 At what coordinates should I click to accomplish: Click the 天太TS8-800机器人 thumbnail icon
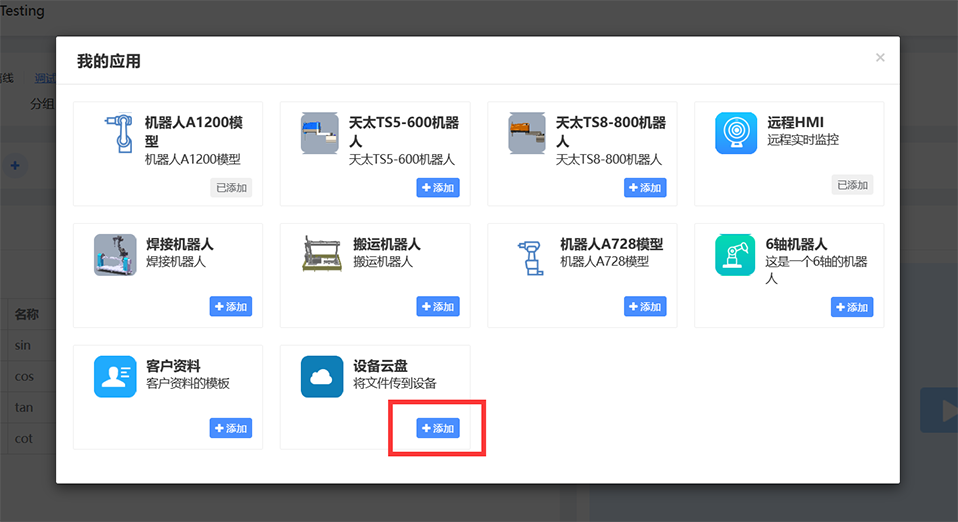pyautogui.click(x=529, y=133)
